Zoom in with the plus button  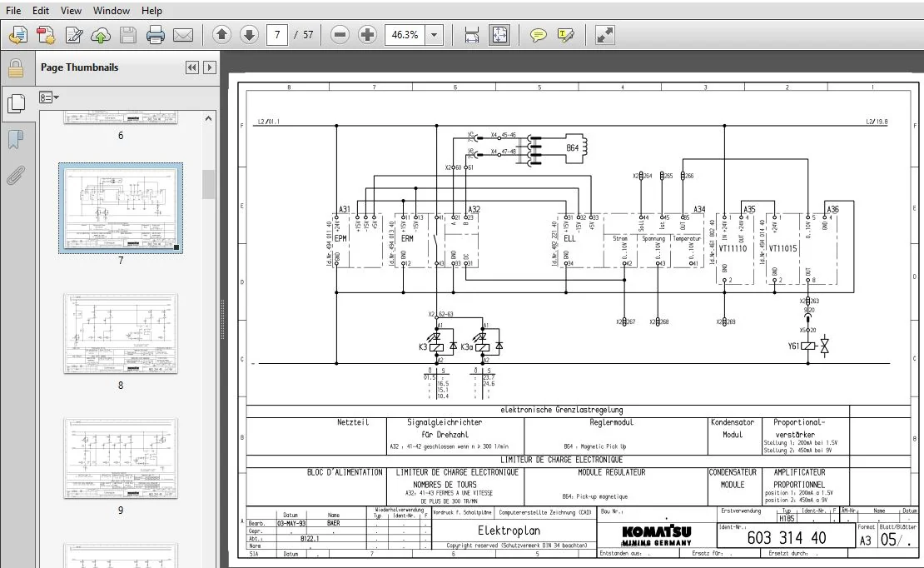click(x=367, y=35)
